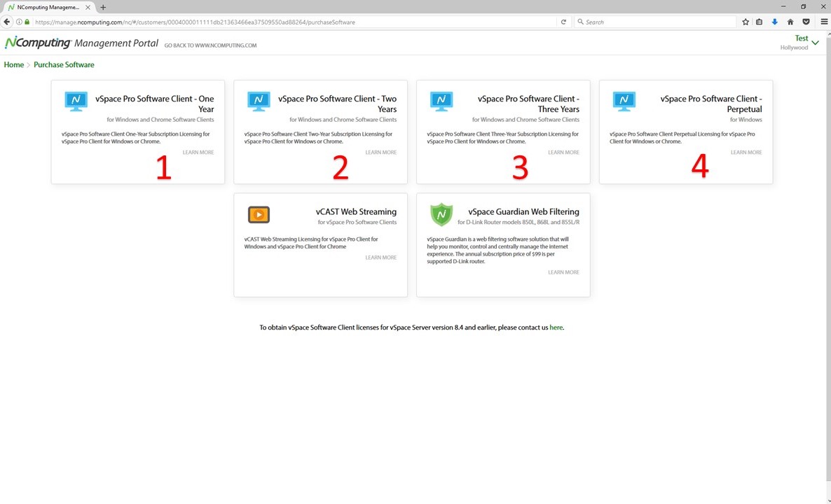Open the downloads arrow icon
The width and height of the screenshot is (831, 504).
(775, 22)
